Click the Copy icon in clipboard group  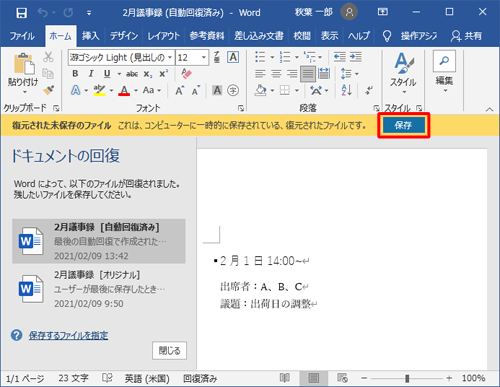(x=48, y=74)
